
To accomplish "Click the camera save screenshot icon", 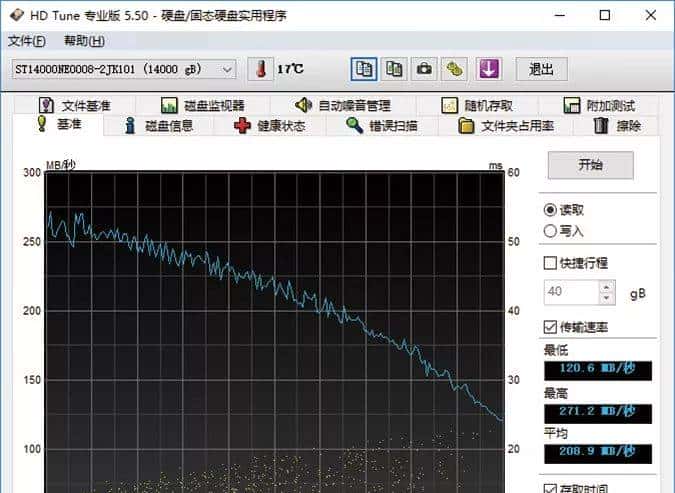I will tap(425, 69).
